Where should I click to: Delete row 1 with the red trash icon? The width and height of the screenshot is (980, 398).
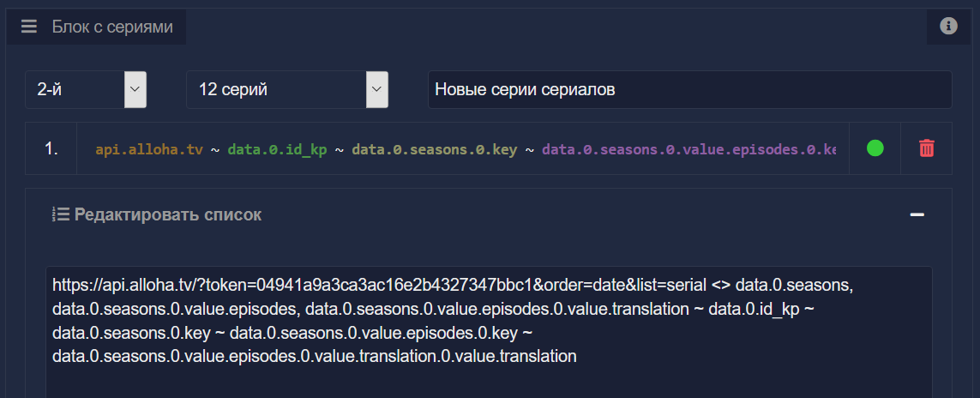click(x=927, y=148)
